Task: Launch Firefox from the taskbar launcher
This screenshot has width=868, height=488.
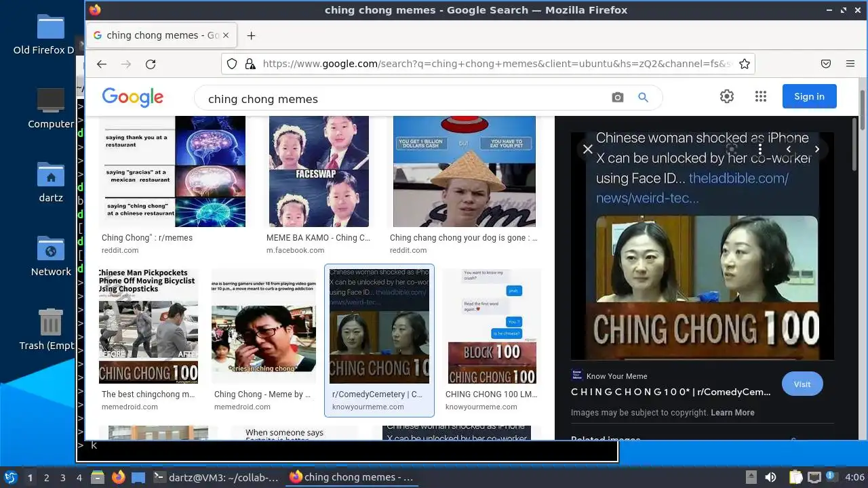Action: click(x=119, y=477)
